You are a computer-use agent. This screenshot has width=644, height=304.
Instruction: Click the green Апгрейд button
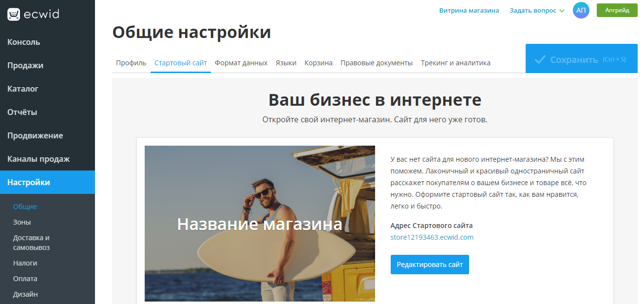[617, 10]
